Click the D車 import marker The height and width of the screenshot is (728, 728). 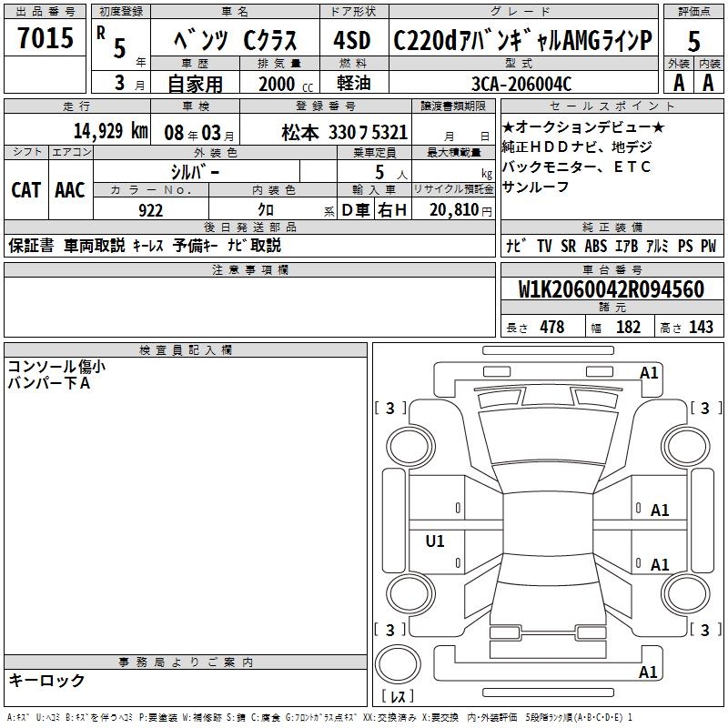point(355,210)
